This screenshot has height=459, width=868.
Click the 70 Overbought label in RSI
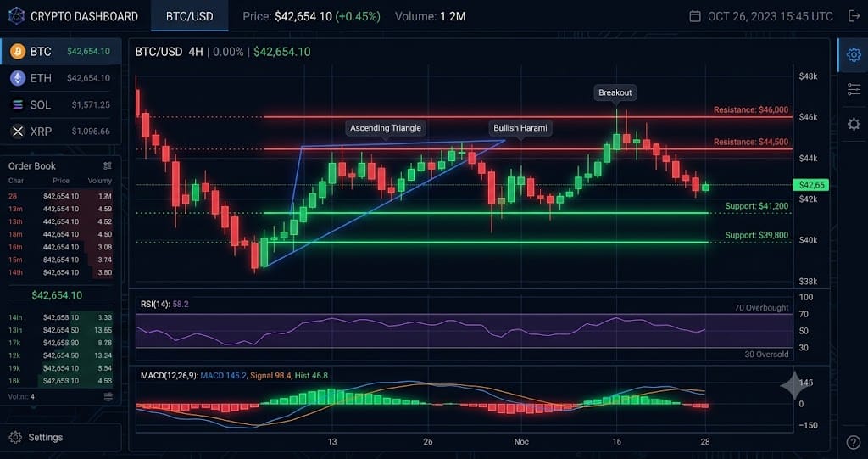[x=762, y=308]
